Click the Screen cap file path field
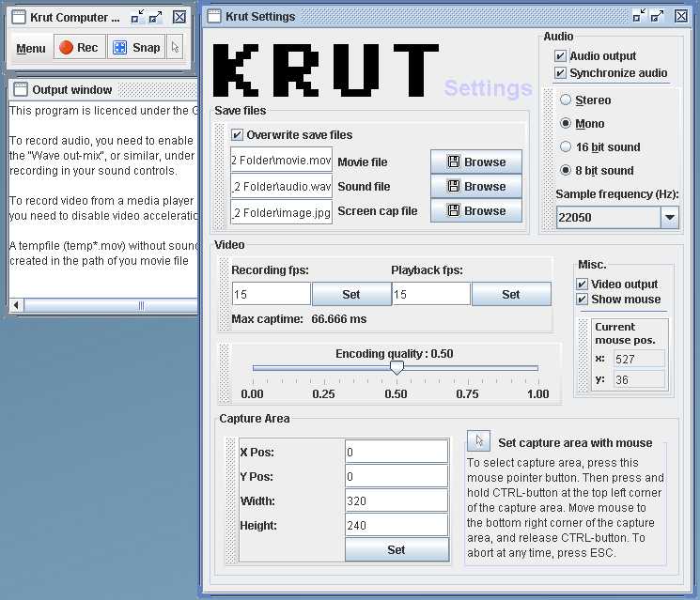 click(x=281, y=212)
